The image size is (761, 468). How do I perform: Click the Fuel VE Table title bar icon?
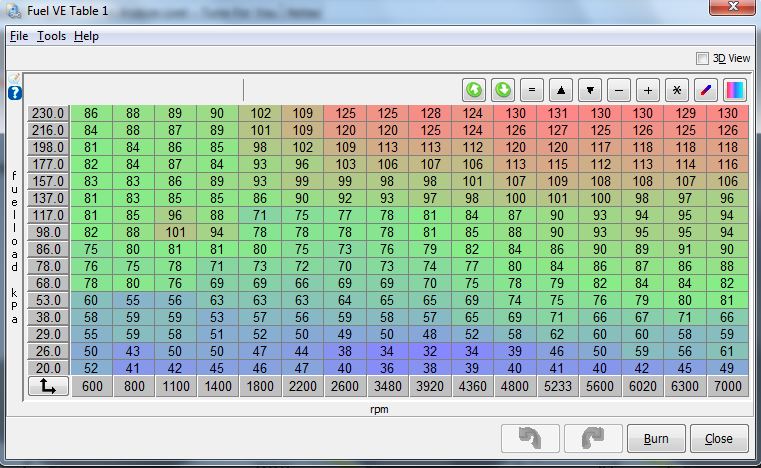click(x=14, y=11)
